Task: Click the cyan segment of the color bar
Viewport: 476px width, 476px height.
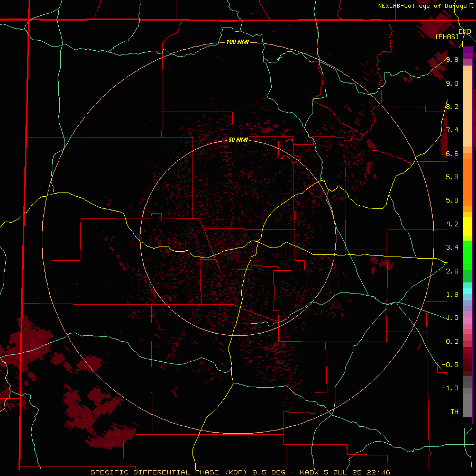Action: tap(467, 290)
